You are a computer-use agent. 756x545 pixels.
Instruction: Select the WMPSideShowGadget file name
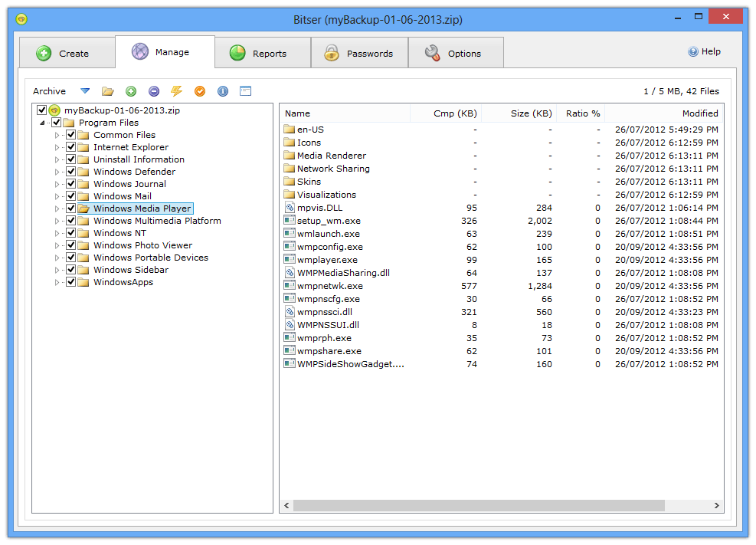click(x=351, y=364)
